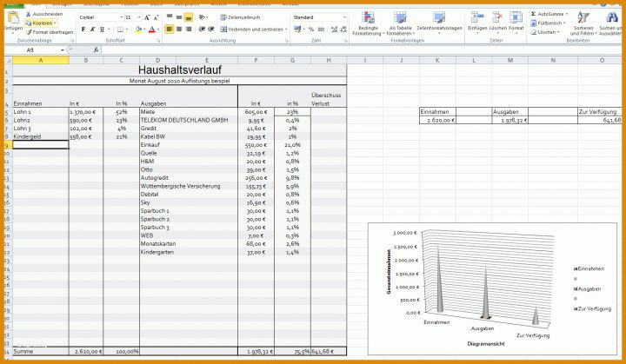
Task: Click the AutoSumme sigma button
Action: 547,14
